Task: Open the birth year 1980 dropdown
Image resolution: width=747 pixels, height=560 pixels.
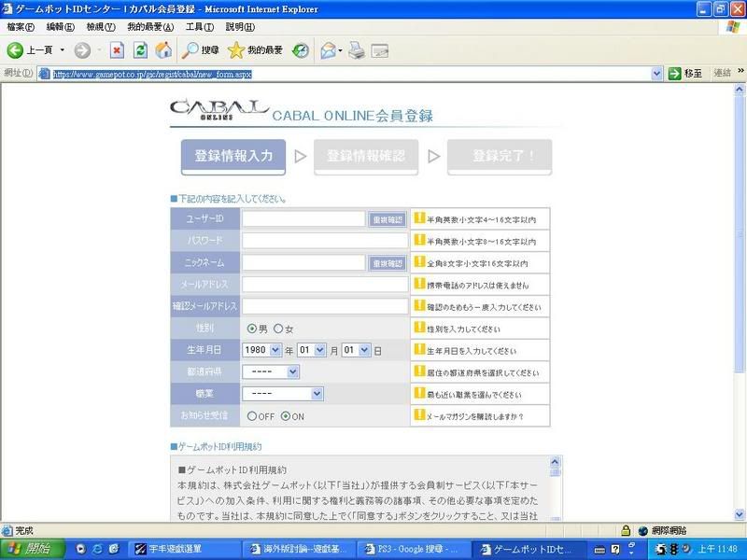Action: pyautogui.click(x=261, y=350)
